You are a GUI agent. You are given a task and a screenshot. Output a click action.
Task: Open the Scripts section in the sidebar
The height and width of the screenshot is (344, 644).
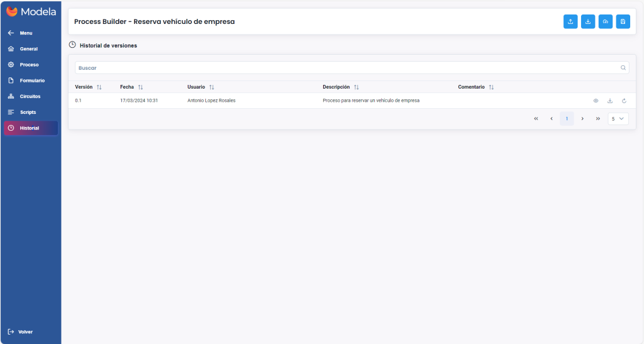[28, 112]
